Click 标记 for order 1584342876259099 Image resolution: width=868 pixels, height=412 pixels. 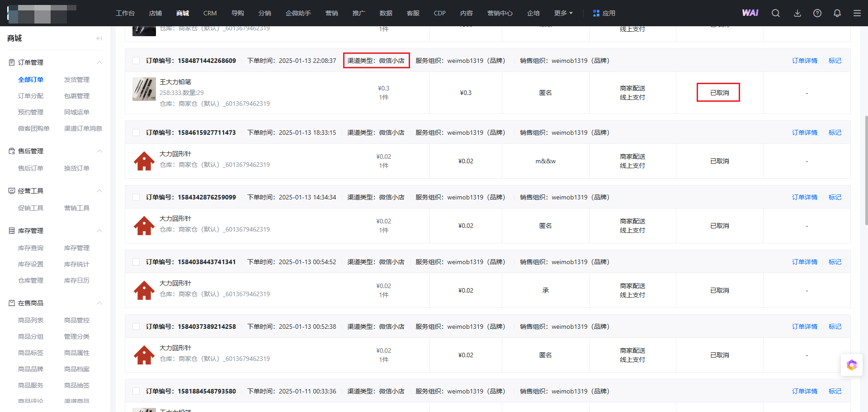pyautogui.click(x=835, y=197)
